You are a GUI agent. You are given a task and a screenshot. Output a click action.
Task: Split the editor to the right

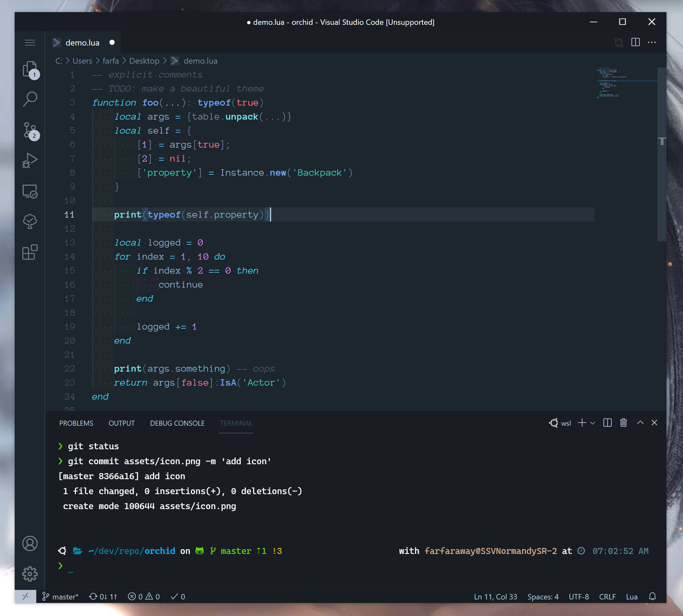635,42
